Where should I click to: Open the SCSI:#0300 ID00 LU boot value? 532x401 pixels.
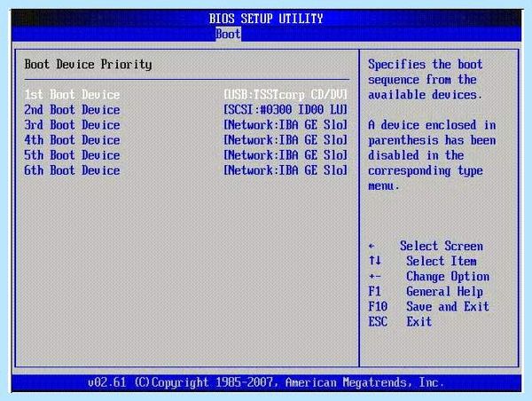coord(286,110)
